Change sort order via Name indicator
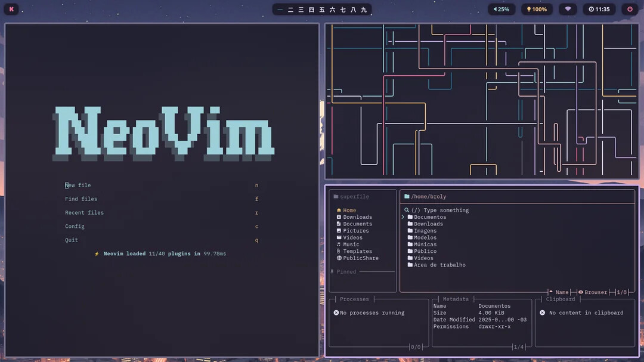 pyautogui.click(x=559, y=292)
